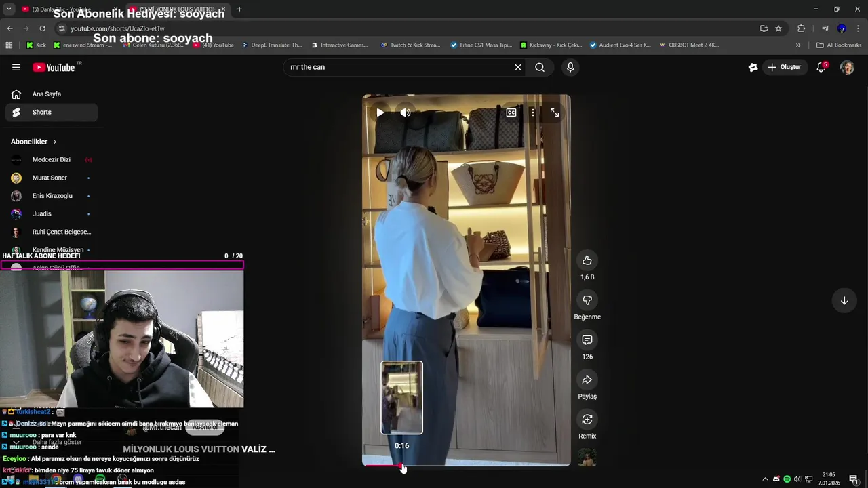The image size is (868, 488).
Task: Open Spotify from the system tray
Action: [787, 479]
